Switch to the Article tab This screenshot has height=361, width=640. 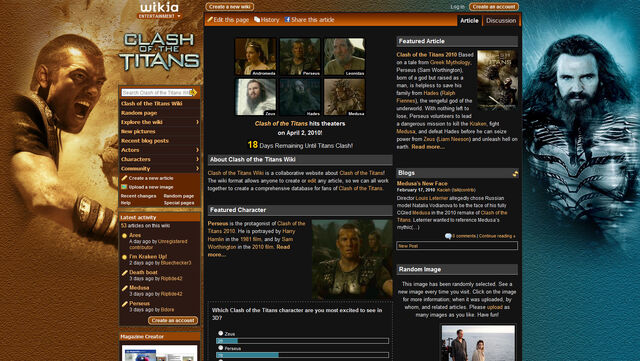point(469,20)
